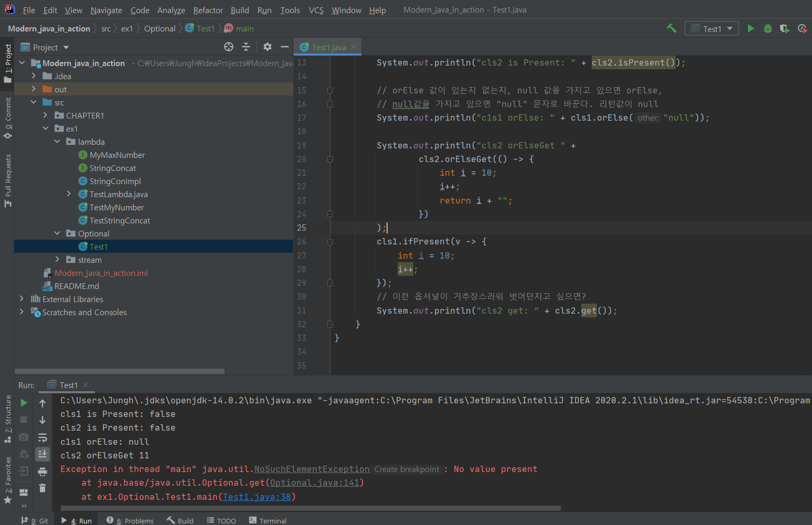Toggle scroll to end in console
Screen dimensions: 812x525
42,454
